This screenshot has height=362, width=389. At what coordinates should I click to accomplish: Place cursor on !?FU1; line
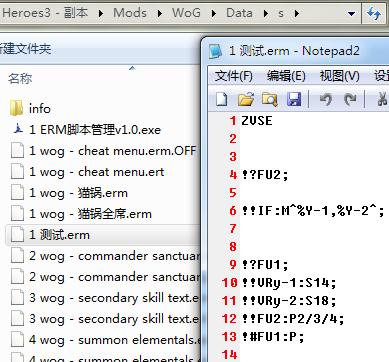pos(265,264)
